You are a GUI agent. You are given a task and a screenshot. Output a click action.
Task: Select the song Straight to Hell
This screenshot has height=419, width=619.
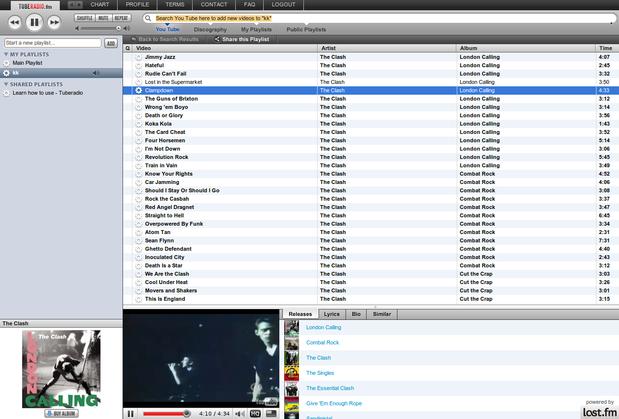[164, 215]
